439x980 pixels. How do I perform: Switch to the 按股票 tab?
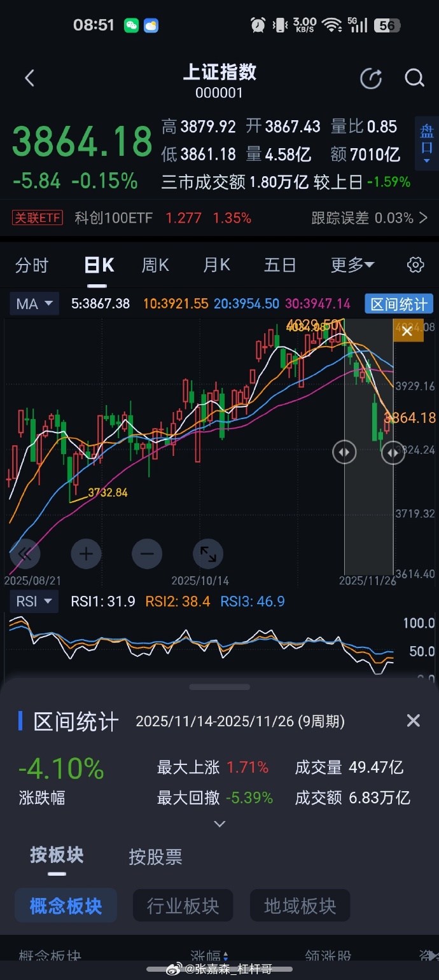pos(155,857)
